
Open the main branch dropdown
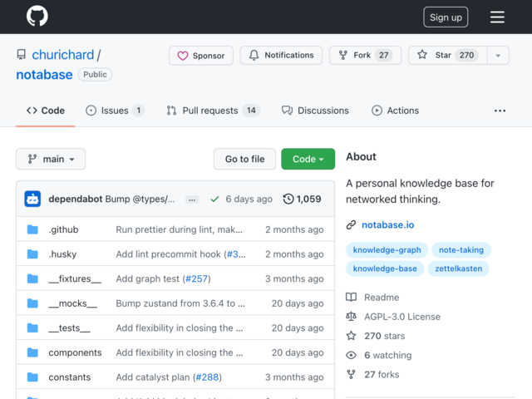(x=51, y=159)
